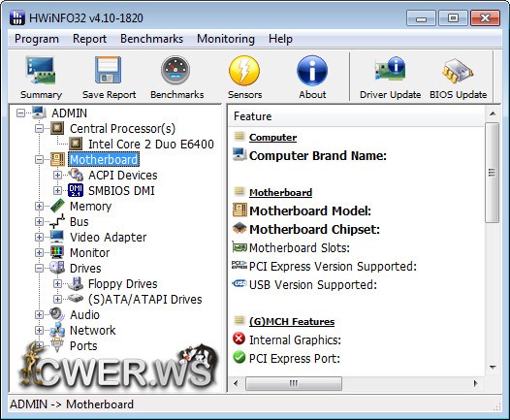Open the Report menu
The image size is (510, 420).
(x=89, y=39)
